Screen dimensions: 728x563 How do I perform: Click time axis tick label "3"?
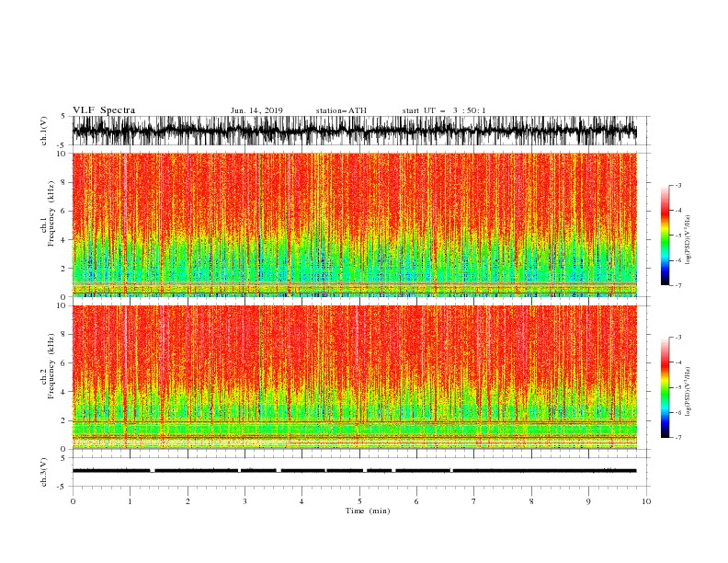(x=245, y=501)
